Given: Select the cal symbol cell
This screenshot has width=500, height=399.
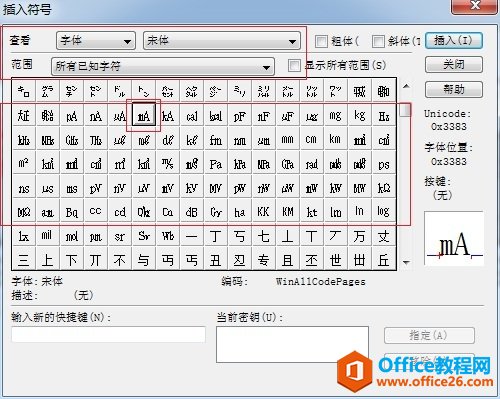Looking at the screenshot, I should pyautogui.click(x=192, y=115).
